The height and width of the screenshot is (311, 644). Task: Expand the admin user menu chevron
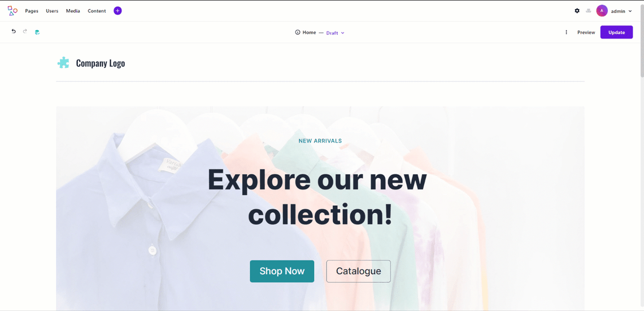coord(630,11)
